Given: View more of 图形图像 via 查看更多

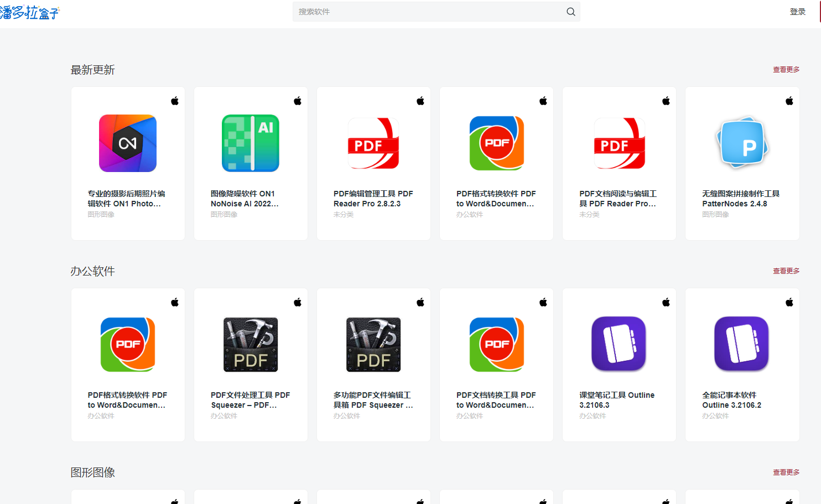Looking at the screenshot, I should (786, 472).
